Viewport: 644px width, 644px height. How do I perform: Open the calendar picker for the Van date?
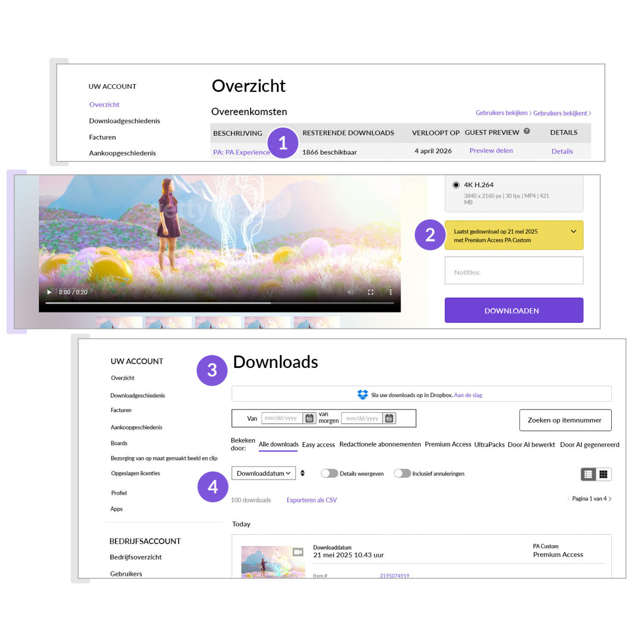click(309, 418)
